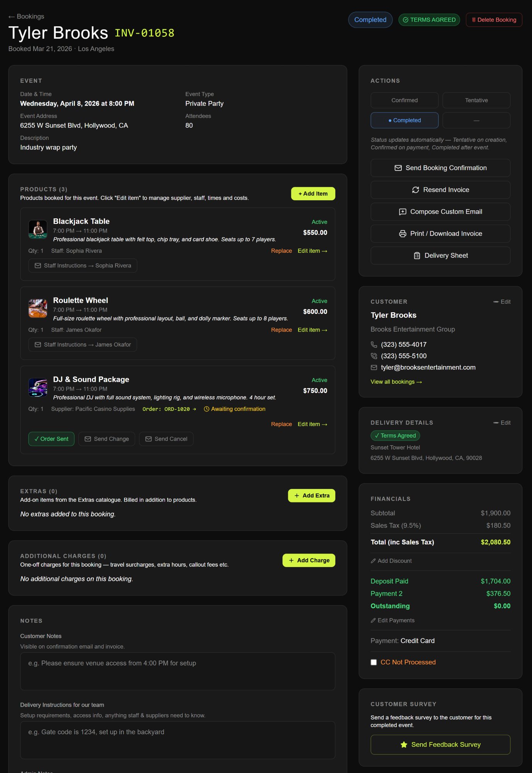Edit item for Roulette Wheel
The height and width of the screenshot is (773, 532).
[x=312, y=330]
